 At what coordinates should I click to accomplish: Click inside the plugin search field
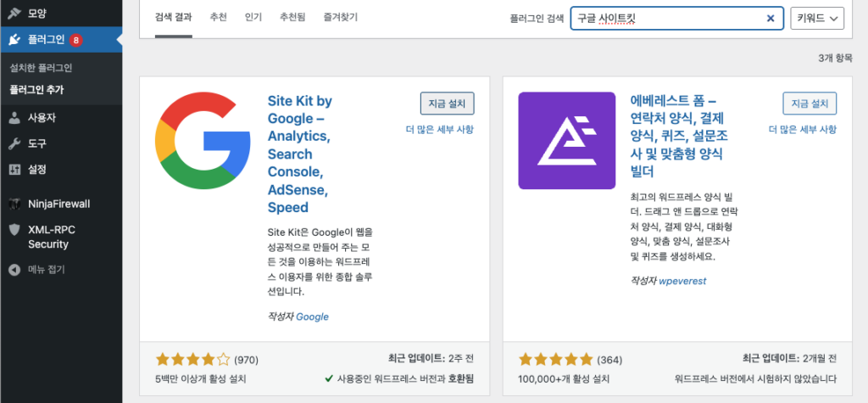tap(665, 18)
